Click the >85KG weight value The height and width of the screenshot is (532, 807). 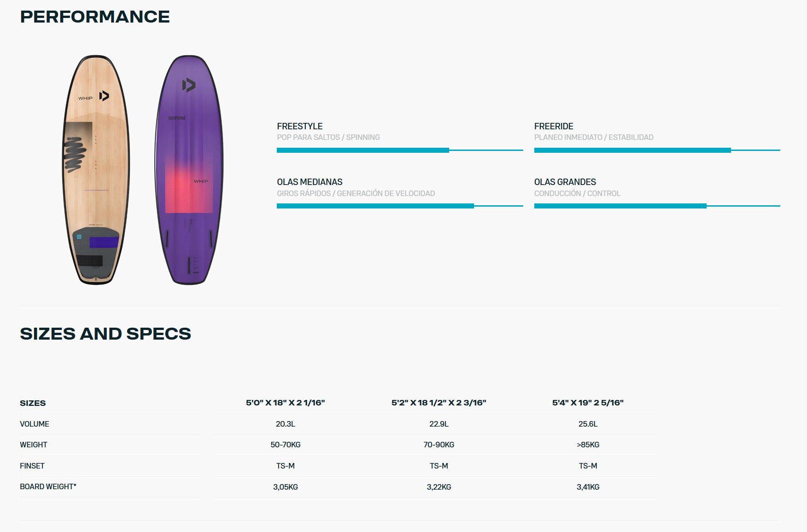[x=588, y=445]
